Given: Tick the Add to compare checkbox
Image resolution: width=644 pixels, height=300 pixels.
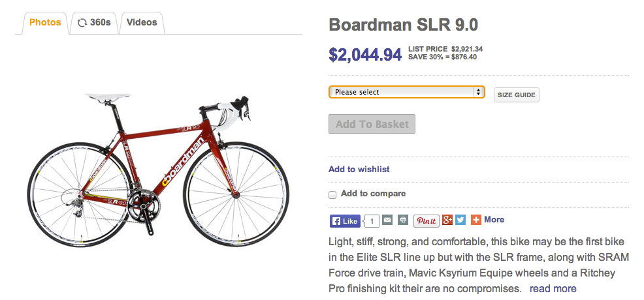Looking at the screenshot, I should pyautogui.click(x=332, y=194).
